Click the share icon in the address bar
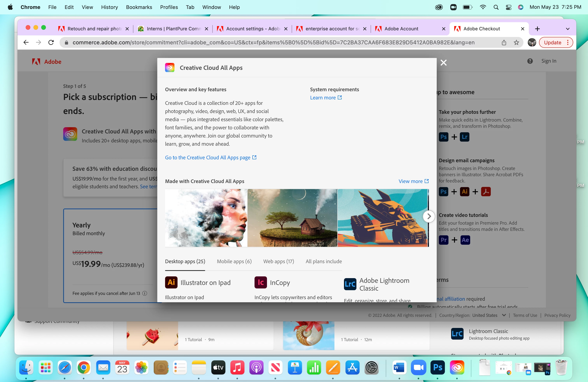The width and height of the screenshot is (588, 382). click(x=504, y=43)
